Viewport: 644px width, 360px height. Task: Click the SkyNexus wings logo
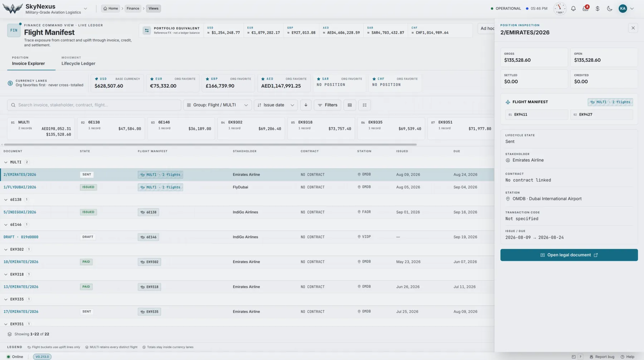click(x=13, y=9)
